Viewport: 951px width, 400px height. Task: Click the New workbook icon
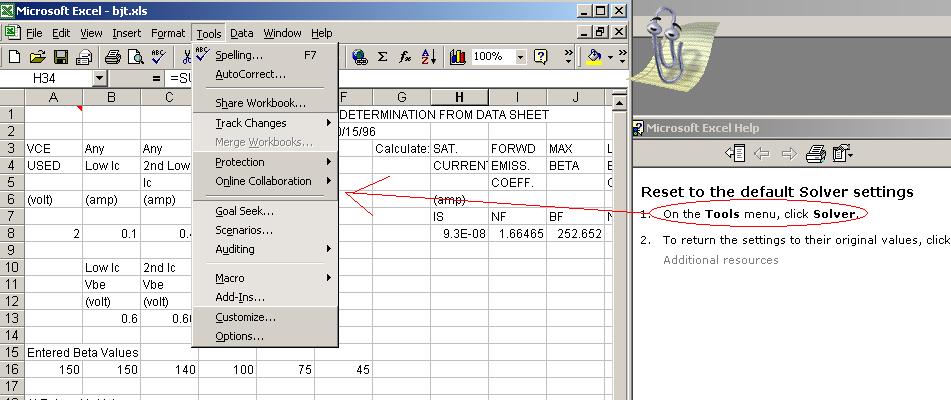[14, 57]
